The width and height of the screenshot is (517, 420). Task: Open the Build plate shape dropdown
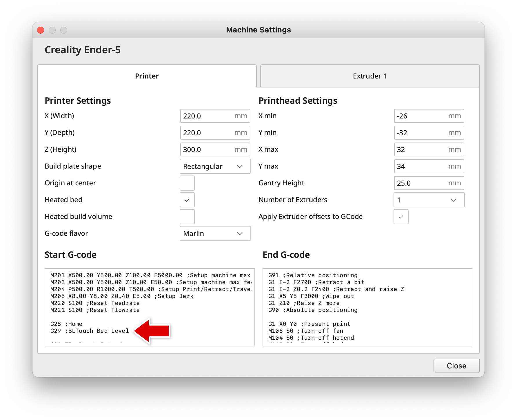(x=215, y=166)
